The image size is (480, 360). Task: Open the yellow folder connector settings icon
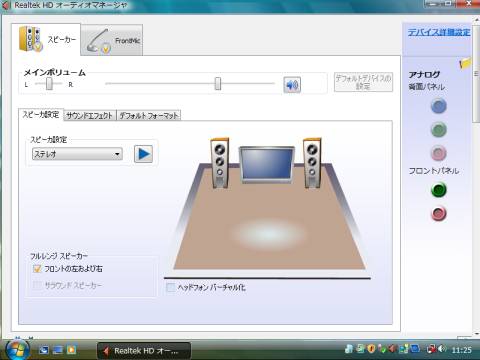[465, 63]
